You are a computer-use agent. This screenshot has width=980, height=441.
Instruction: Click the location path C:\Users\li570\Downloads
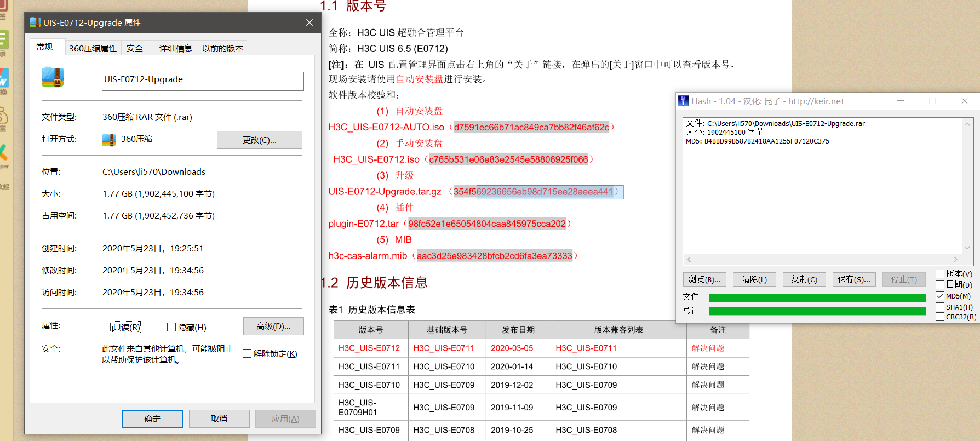[x=154, y=172]
